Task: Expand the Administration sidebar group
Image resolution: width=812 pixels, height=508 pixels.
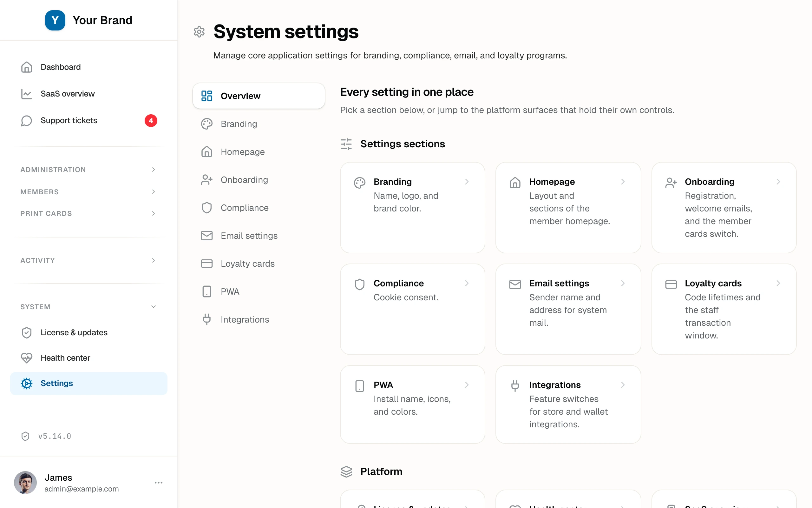Action: tap(88, 169)
